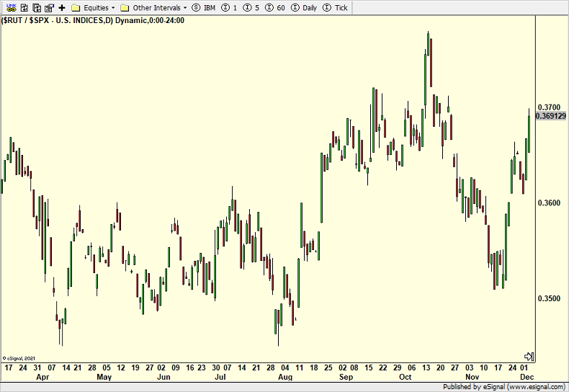Switch to the 5-minute interval
The height and width of the screenshot is (392, 569).
point(251,7)
